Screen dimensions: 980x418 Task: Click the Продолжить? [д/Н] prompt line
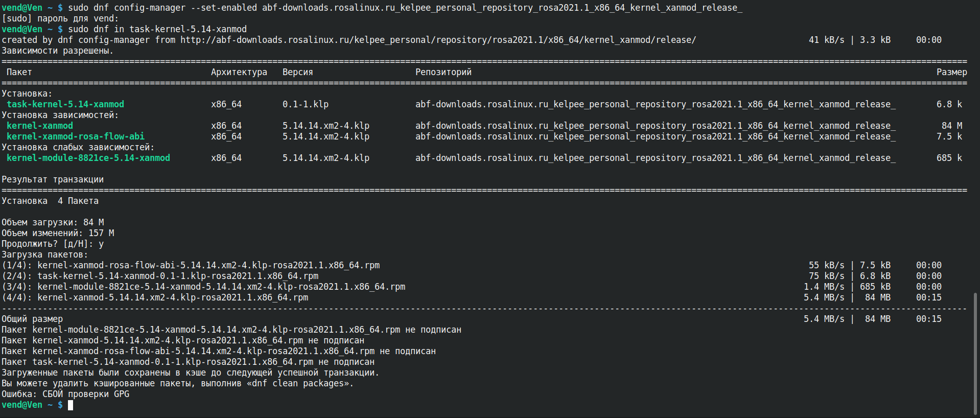[52, 244]
